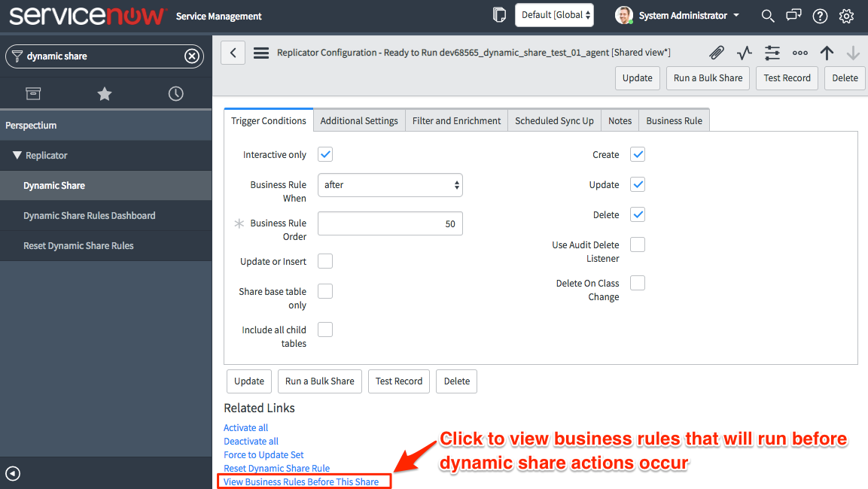Open the Connect chat sidebar icon
Viewport: 868px width, 489px height.
tap(793, 16)
